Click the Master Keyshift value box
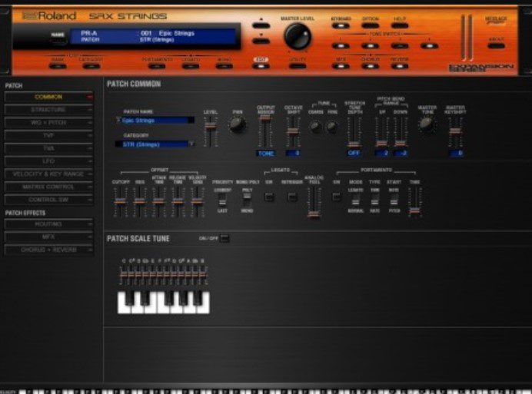Screen dimensions: 532x394 (x=456, y=154)
